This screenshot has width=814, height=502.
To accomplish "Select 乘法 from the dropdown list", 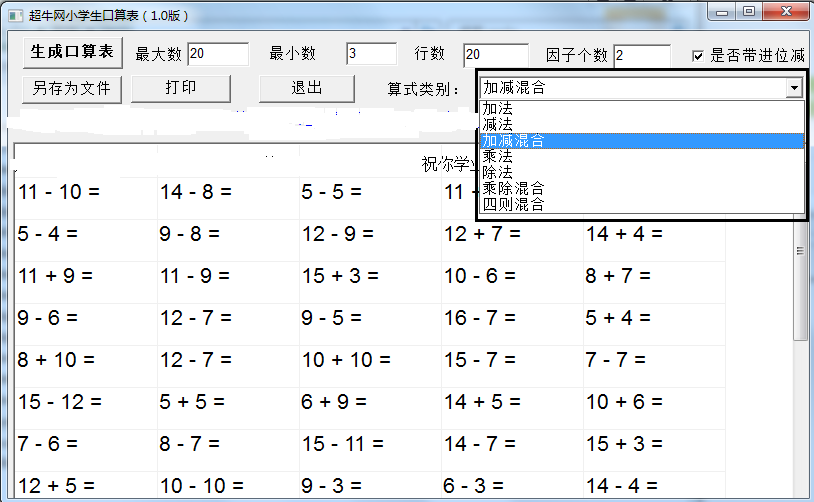I will (642, 156).
